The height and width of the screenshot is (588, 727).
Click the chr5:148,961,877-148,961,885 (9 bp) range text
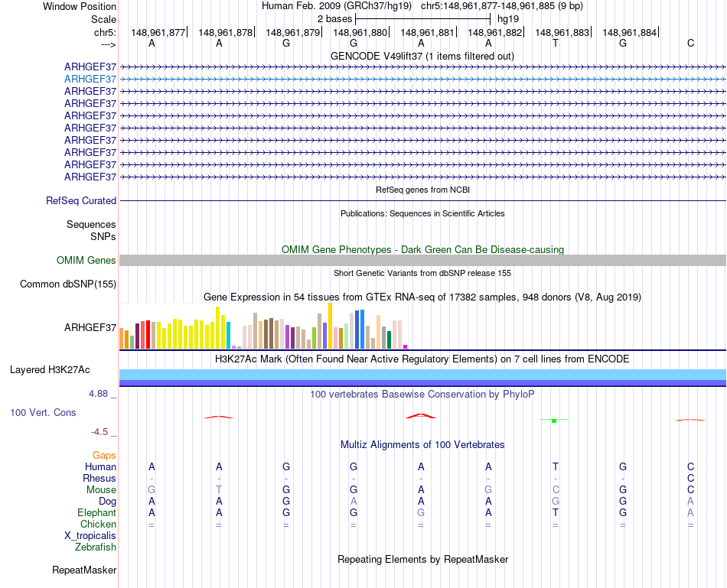502,6
